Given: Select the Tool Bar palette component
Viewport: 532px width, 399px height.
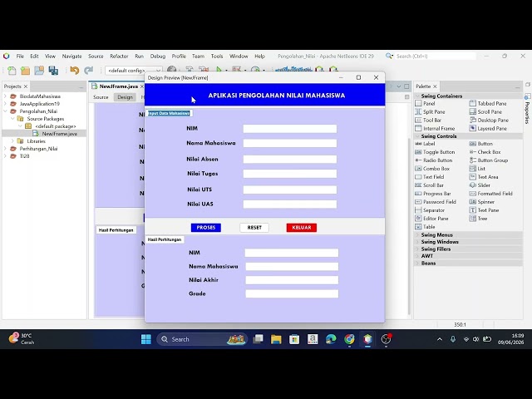Looking at the screenshot, I should [429, 120].
